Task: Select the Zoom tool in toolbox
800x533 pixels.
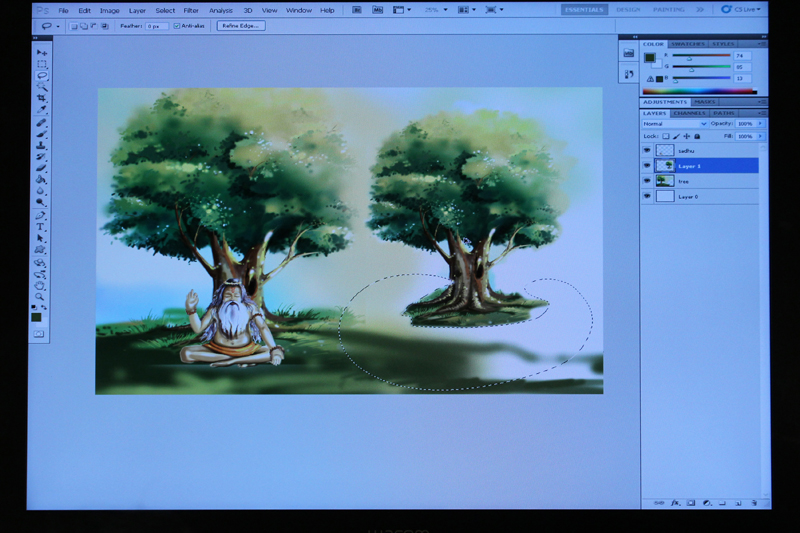Action: (41, 297)
